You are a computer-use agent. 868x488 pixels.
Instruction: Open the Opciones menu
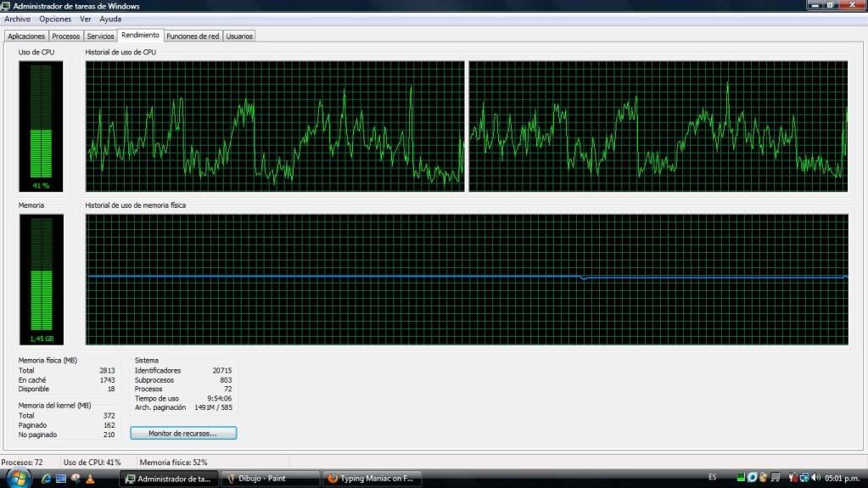(x=55, y=19)
